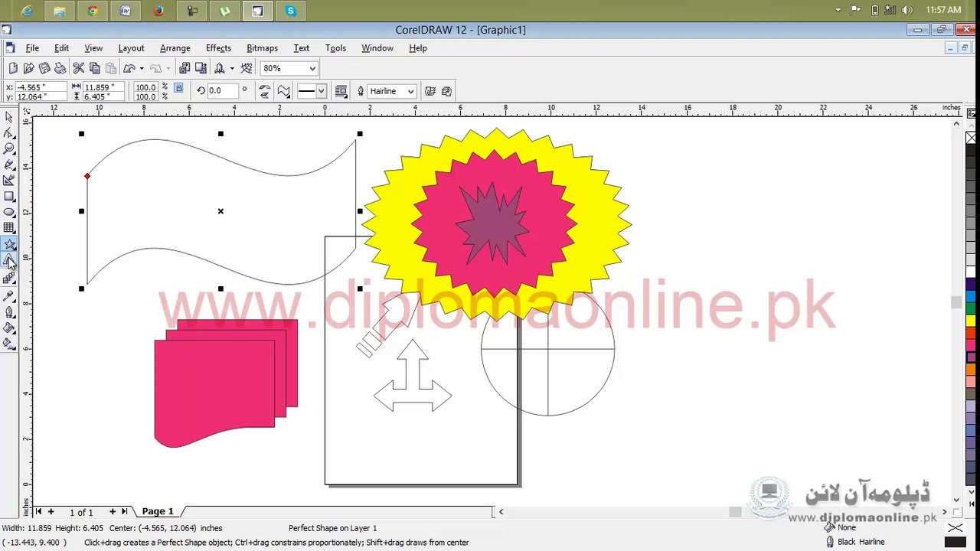Import a file via toolbar

(x=185, y=68)
